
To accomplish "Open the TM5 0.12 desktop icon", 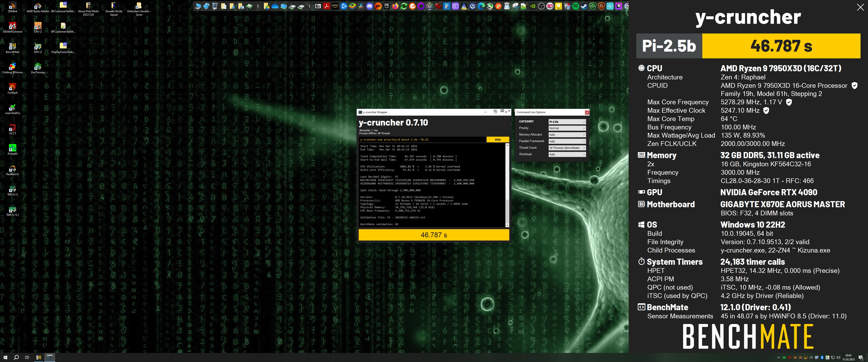I will pyautogui.click(x=12, y=190).
